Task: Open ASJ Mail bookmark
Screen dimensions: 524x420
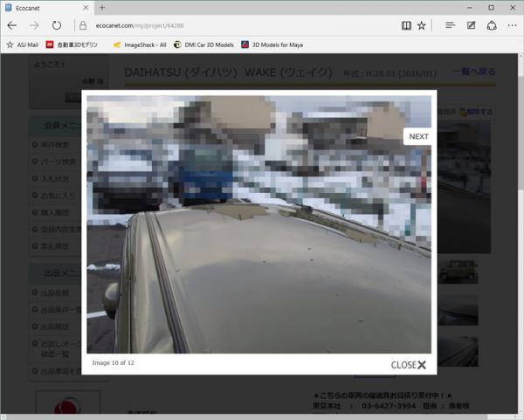Action: click(23, 45)
